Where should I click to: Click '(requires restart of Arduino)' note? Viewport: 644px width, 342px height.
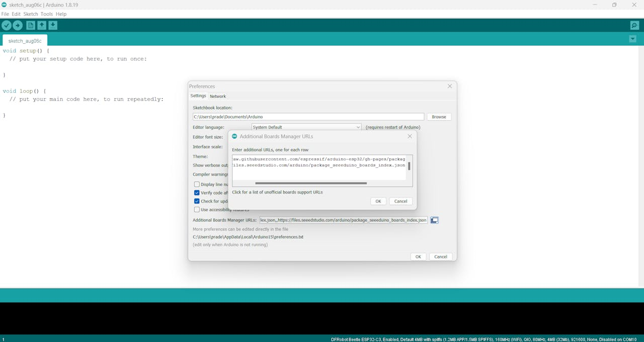click(393, 127)
